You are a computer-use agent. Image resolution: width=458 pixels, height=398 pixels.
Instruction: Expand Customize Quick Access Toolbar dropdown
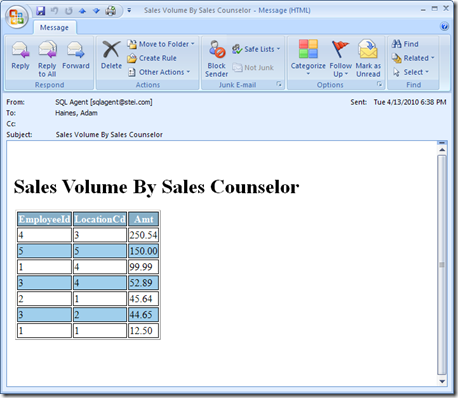pos(129,11)
